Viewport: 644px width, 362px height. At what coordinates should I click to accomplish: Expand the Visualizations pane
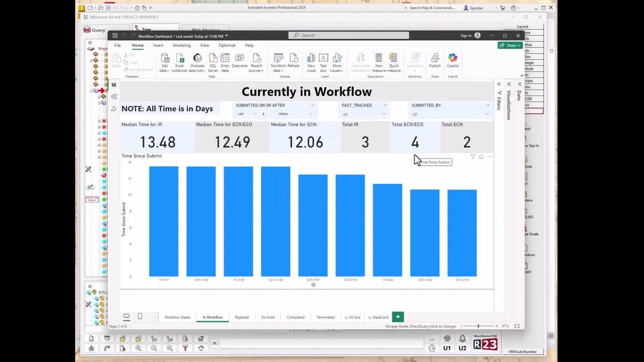tap(509, 84)
